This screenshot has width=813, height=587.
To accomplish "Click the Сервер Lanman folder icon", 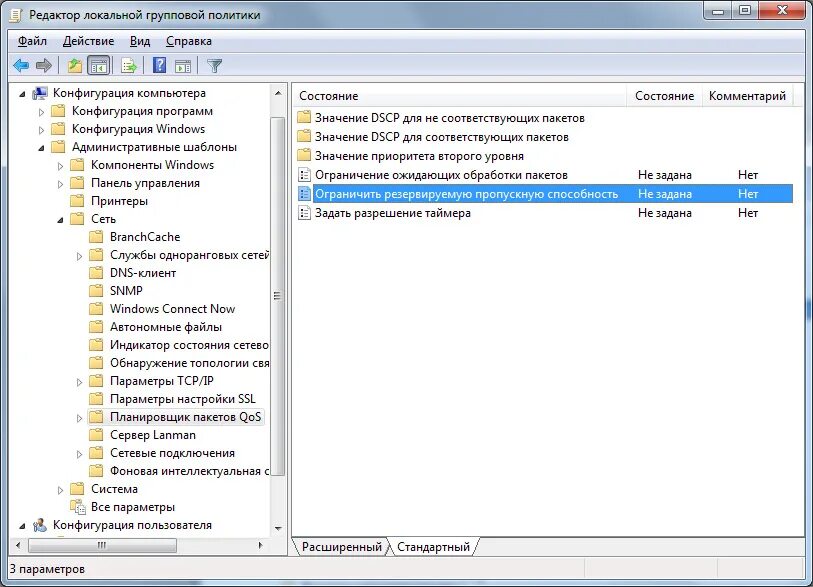I will point(96,435).
